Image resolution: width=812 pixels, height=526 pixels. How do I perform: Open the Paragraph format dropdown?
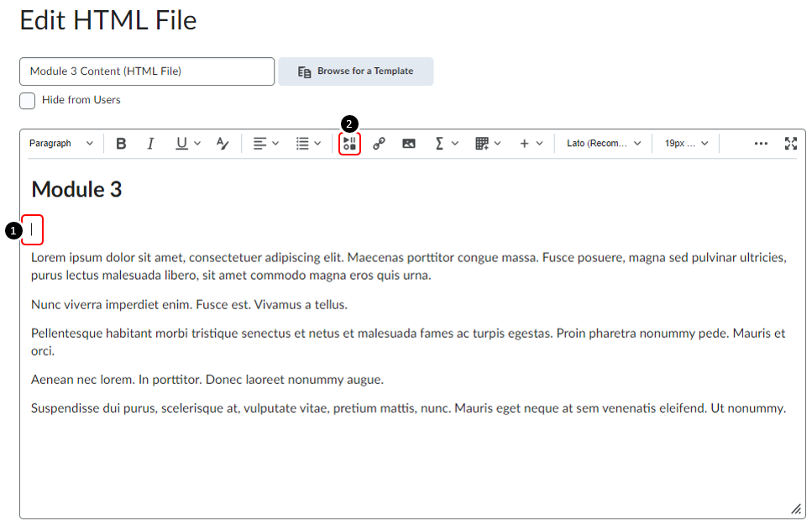[61, 144]
